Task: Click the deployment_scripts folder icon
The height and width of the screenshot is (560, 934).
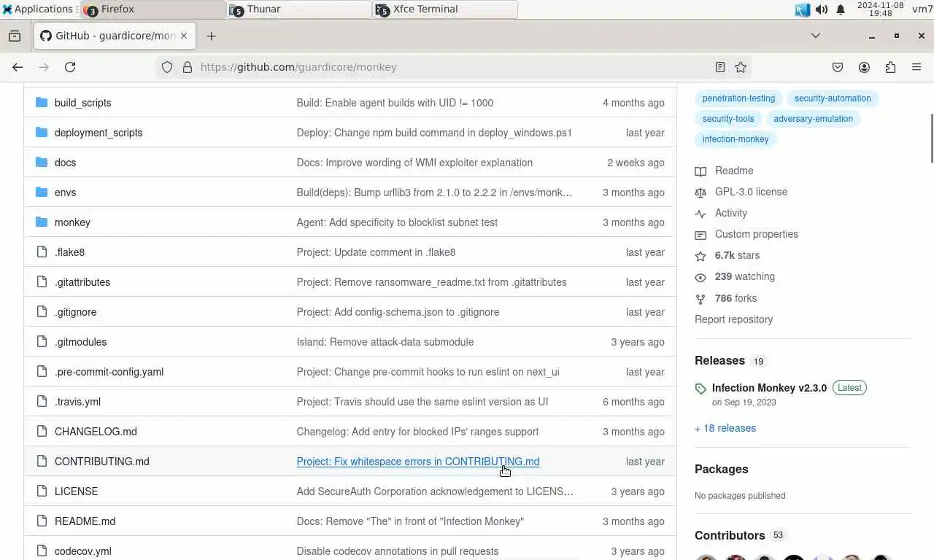Action: point(42,133)
